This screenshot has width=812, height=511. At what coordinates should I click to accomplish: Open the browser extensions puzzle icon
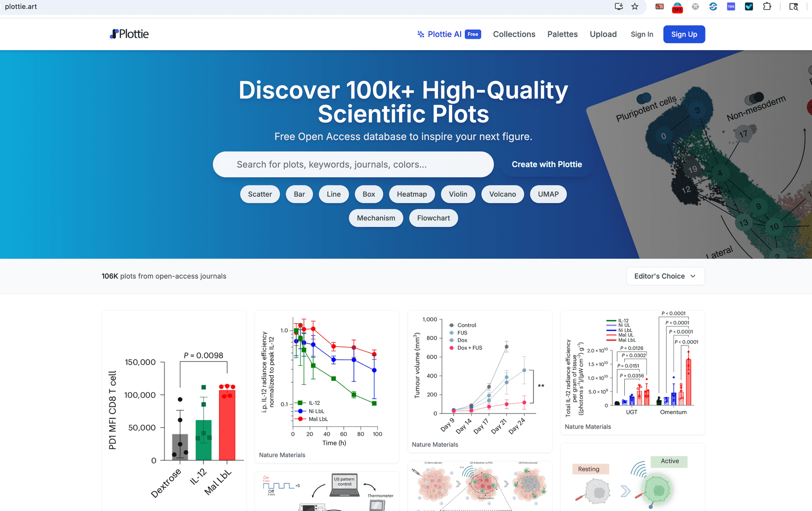tap(767, 7)
